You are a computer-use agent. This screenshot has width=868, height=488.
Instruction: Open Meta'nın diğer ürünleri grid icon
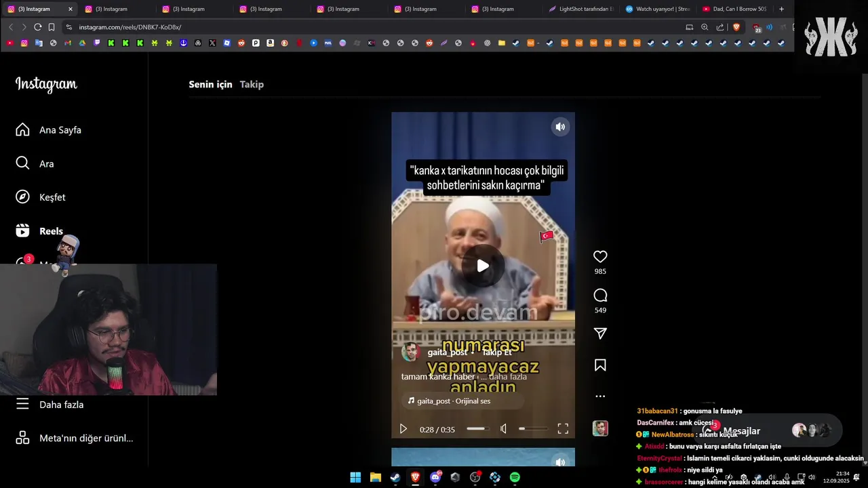click(x=22, y=438)
